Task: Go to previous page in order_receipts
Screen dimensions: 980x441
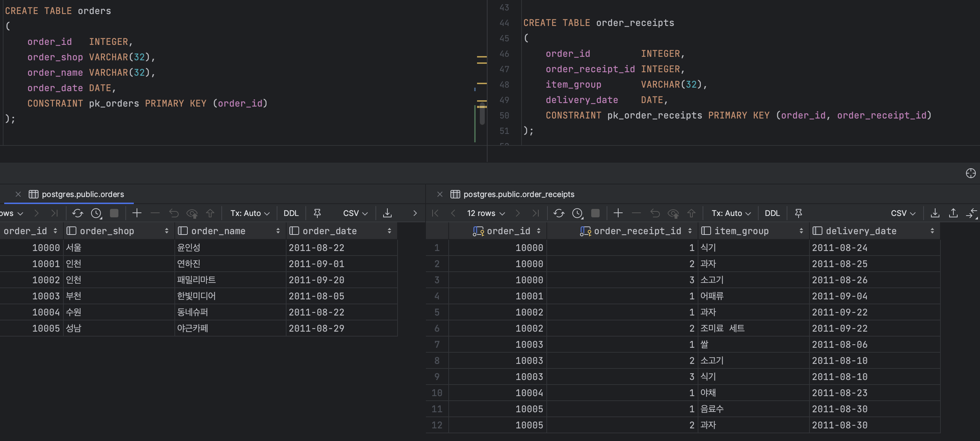Action: pyautogui.click(x=453, y=213)
